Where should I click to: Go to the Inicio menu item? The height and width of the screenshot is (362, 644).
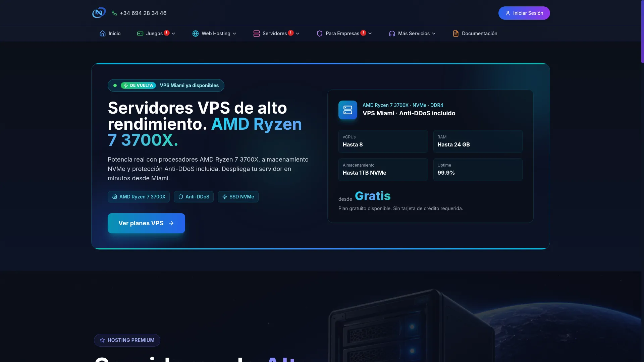(x=110, y=34)
